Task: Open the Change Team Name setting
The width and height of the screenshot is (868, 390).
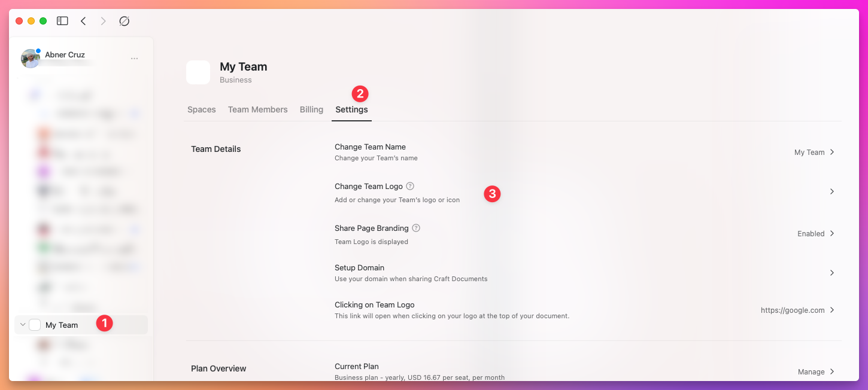Action: [585, 153]
